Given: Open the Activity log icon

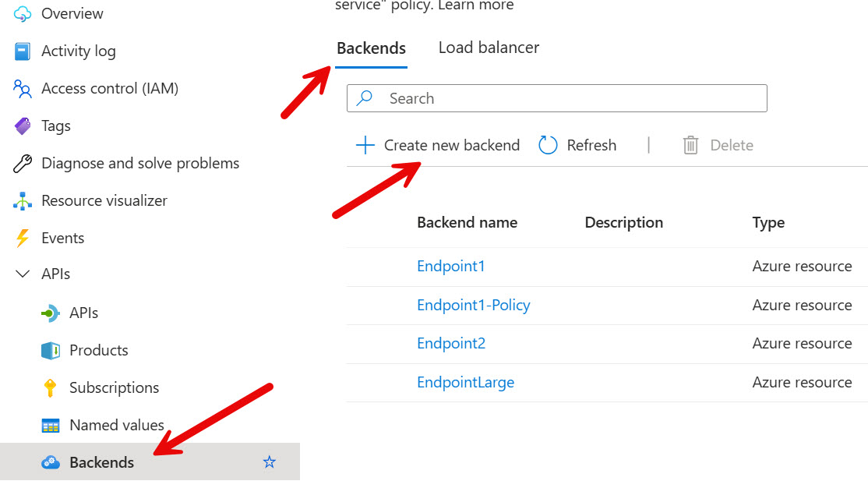Looking at the screenshot, I should tap(23, 51).
